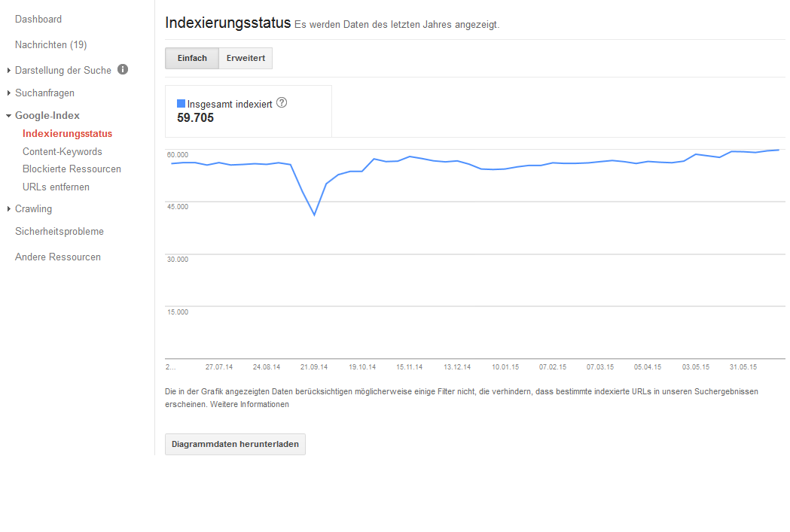Open Dashboard in the sidebar
This screenshot has height=532, width=790.
click(x=38, y=19)
